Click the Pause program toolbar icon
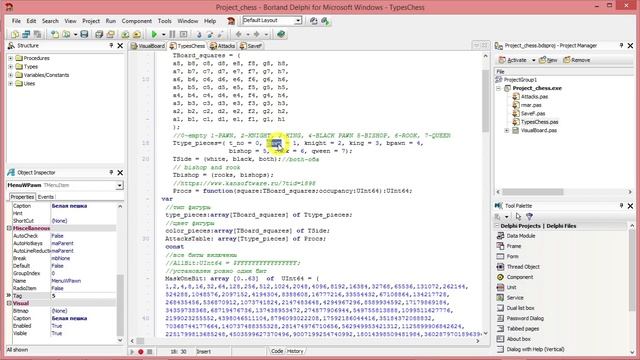 (172, 34)
